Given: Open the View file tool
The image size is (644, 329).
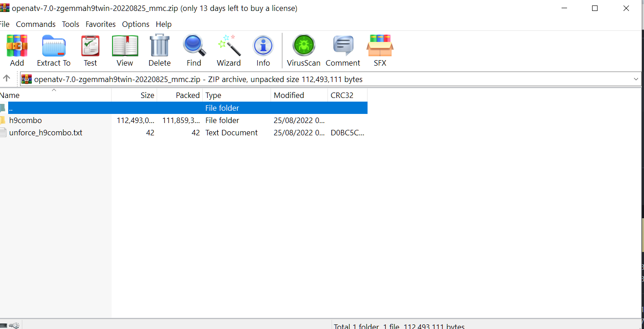Looking at the screenshot, I should [125, 46].
